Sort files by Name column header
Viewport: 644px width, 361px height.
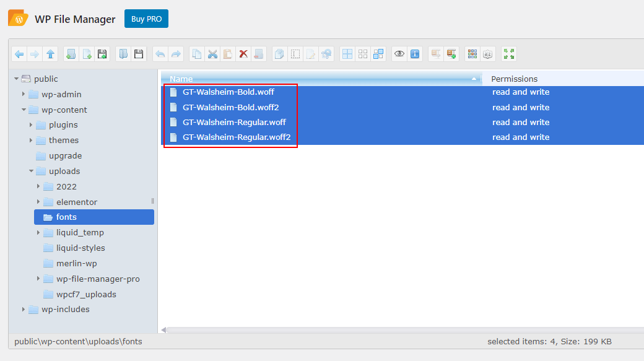pyautogui.click(x=181, y=79)
